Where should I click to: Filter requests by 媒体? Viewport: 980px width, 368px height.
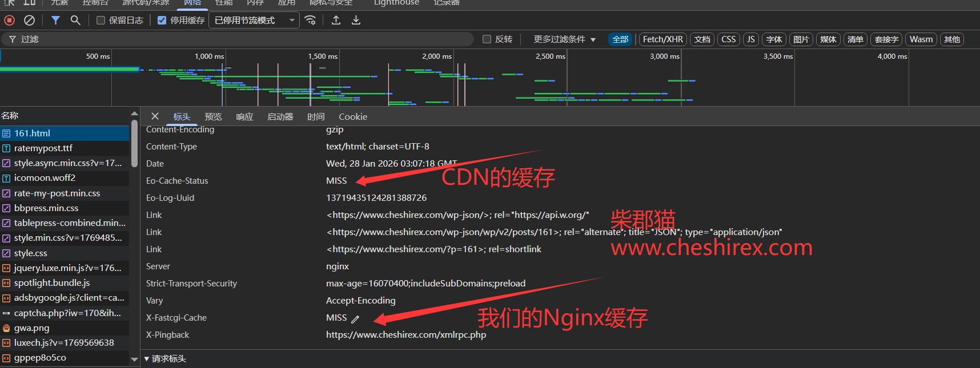click(828, 39)
